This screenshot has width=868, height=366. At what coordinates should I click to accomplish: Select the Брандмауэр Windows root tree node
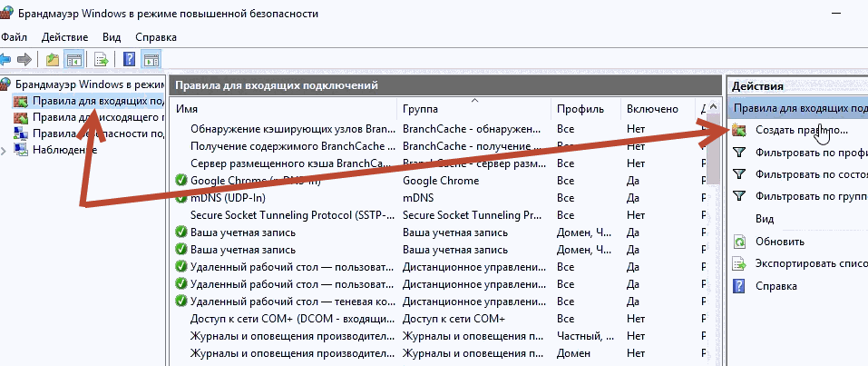pos(90,84)
